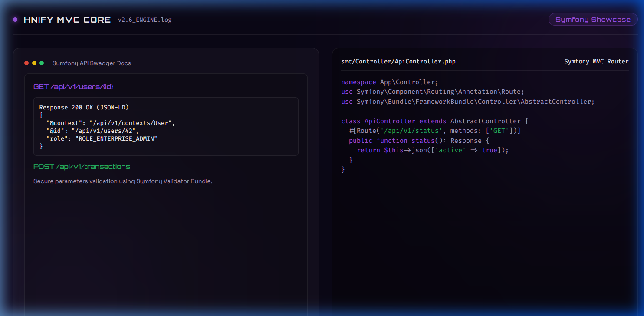Click the green window dot in Swagger Docs panel
The image size is (644, 316).
click(x=42, y=63)
